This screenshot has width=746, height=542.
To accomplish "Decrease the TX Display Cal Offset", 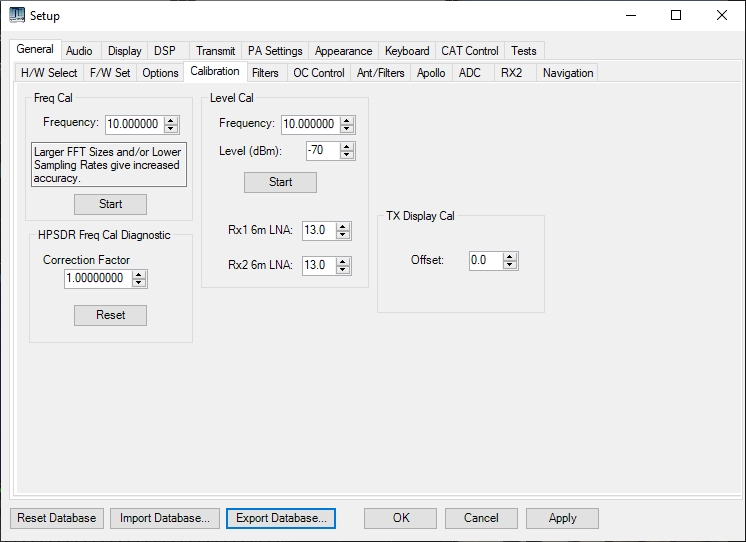I will pyautogui.click(x=510, y=265).
